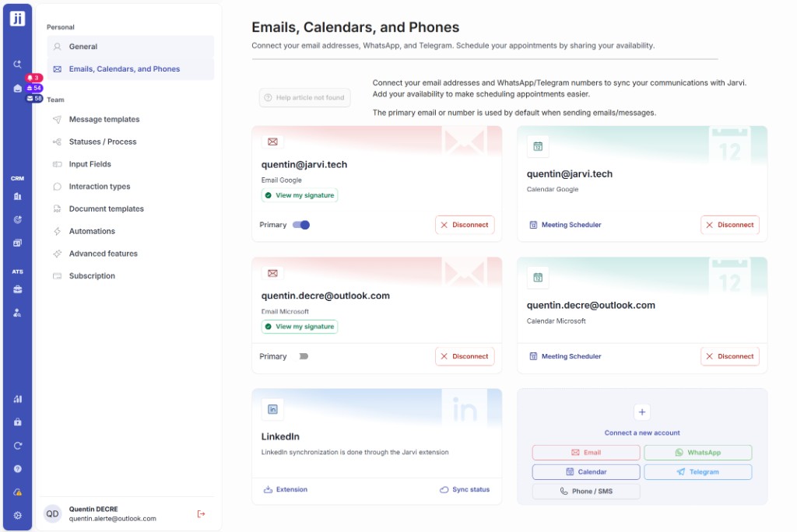Image resolution: width=797 pixels, height=532 pixels.
Task: Click the mail icon on outlook email card
Action: [x=272, y=273]
